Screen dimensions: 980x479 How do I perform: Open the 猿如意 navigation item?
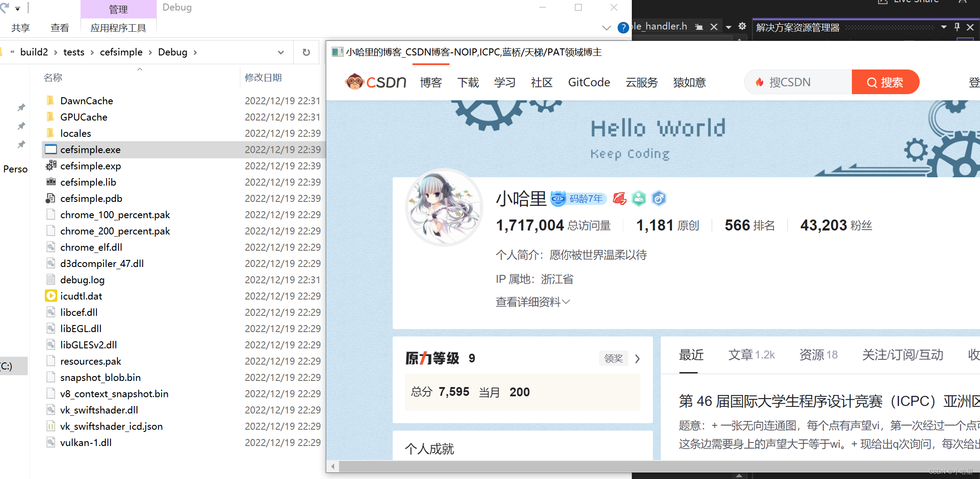click(689, 82)
